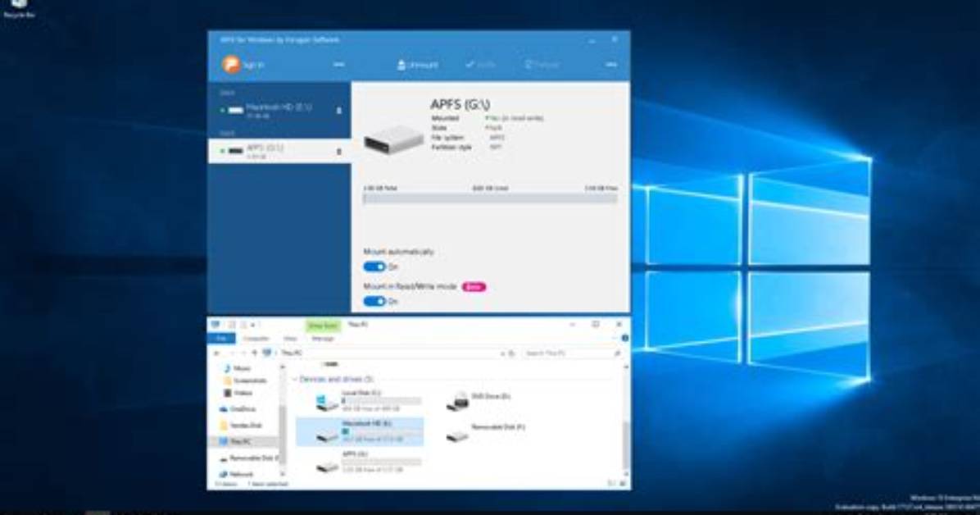Open the Computer ribbon tab in Explorer

coord(256,339)
